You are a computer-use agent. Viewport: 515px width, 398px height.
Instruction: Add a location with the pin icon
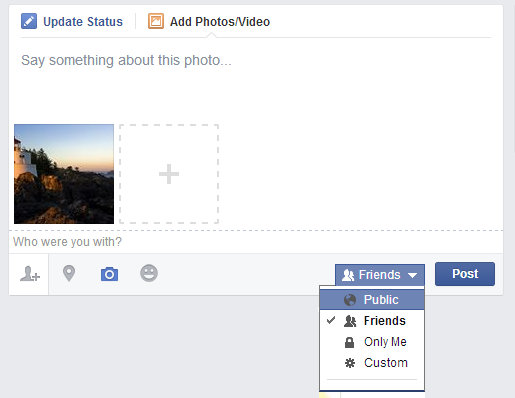click(x=69, y=273)
